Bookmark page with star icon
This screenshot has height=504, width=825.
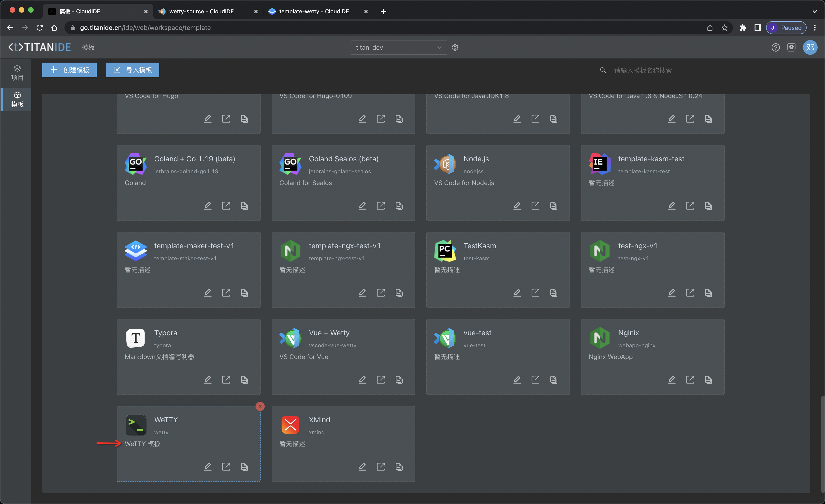point(725,28)
